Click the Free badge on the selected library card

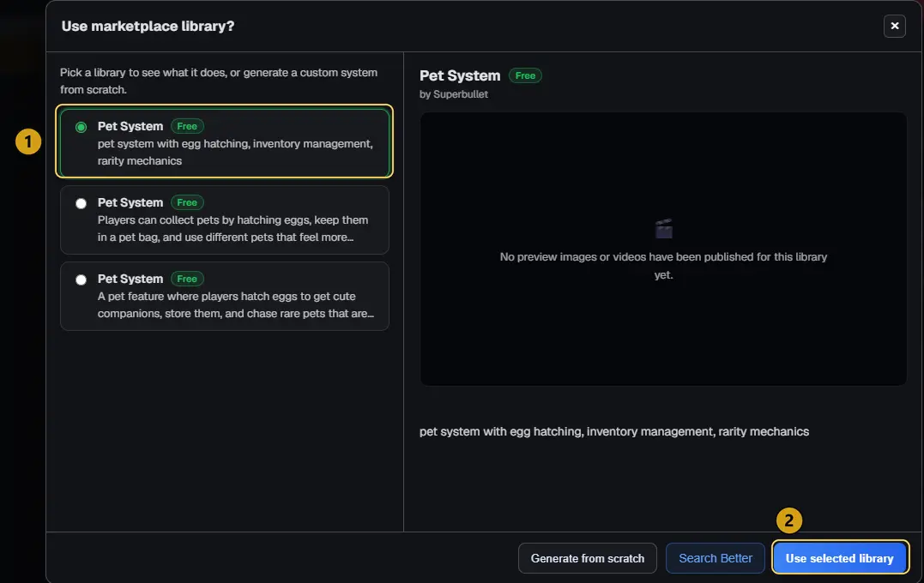pos(187,126)
